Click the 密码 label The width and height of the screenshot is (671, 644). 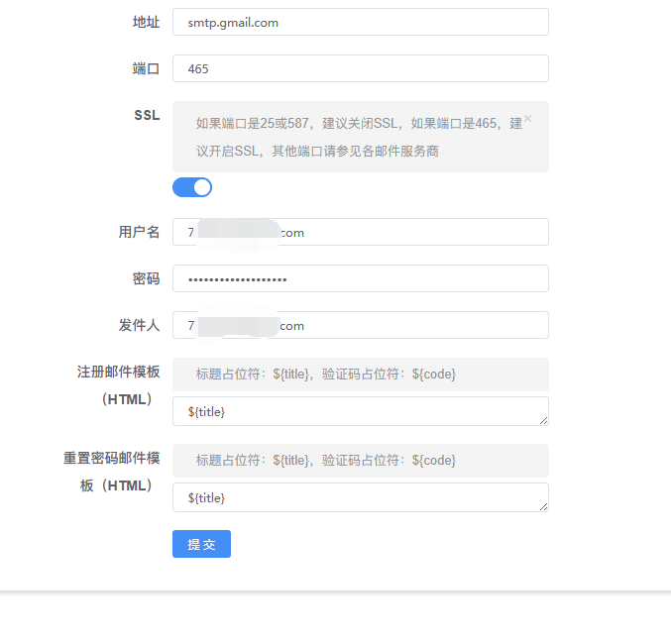coord(146,278)
